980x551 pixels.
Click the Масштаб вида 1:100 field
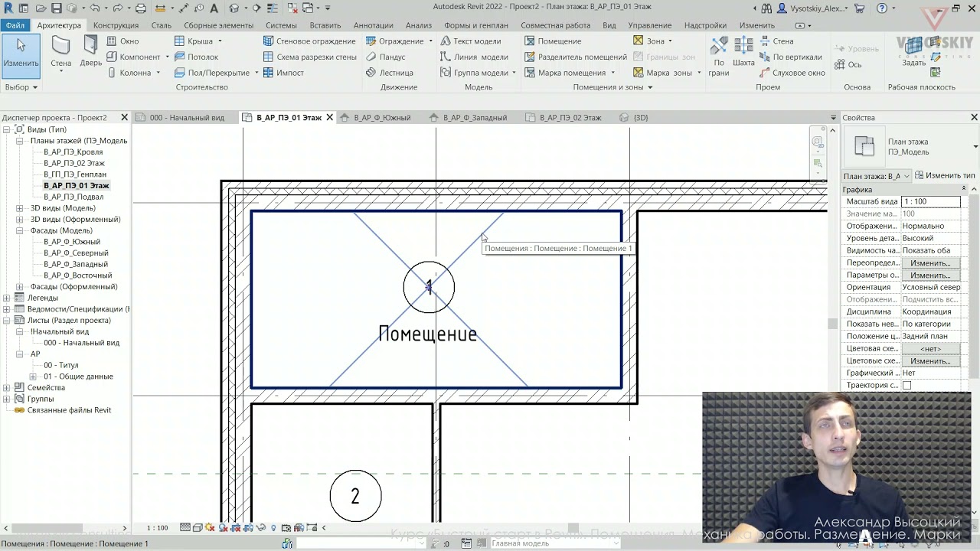click(930, 201)
